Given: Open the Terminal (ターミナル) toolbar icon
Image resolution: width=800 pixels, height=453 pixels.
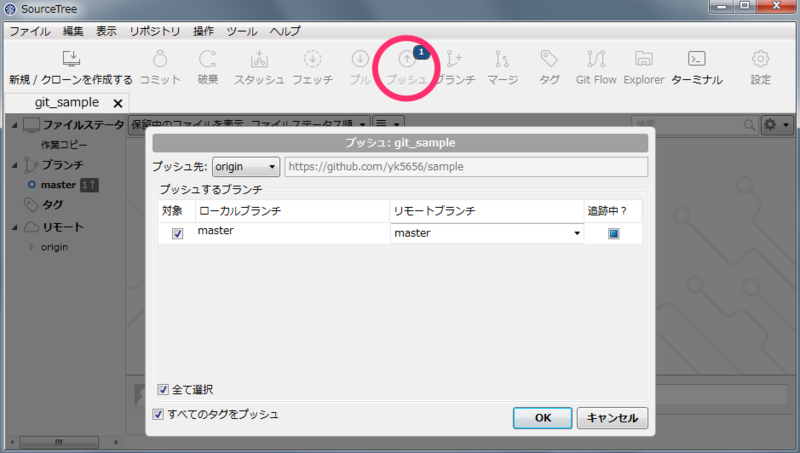Looking at the screenshot, I should (x=696, y=59).
